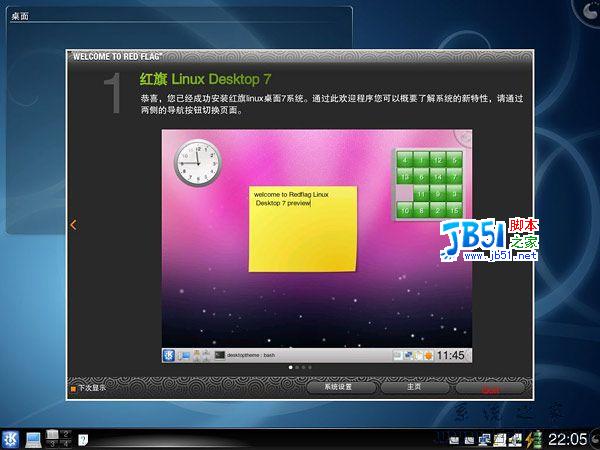The width and height of the screenshot is (600, 450).
Task: Open the KDE Kickoff application launcher
Action: point(10,439)
